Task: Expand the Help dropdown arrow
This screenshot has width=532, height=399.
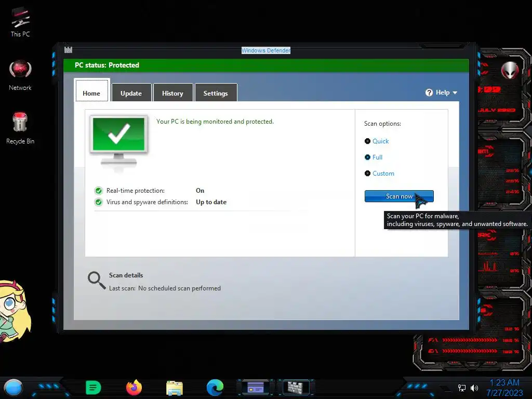Action: (455, 92)
